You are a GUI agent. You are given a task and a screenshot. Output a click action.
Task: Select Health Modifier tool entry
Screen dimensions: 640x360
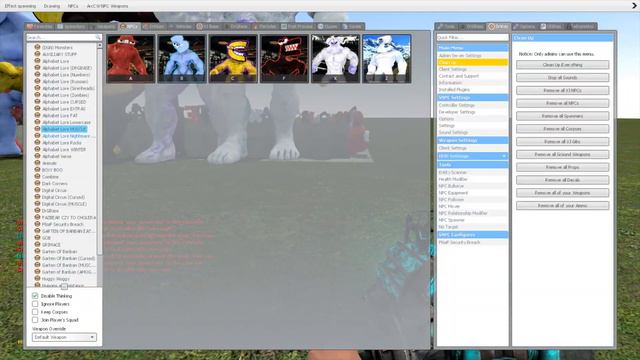click(473, 179)
